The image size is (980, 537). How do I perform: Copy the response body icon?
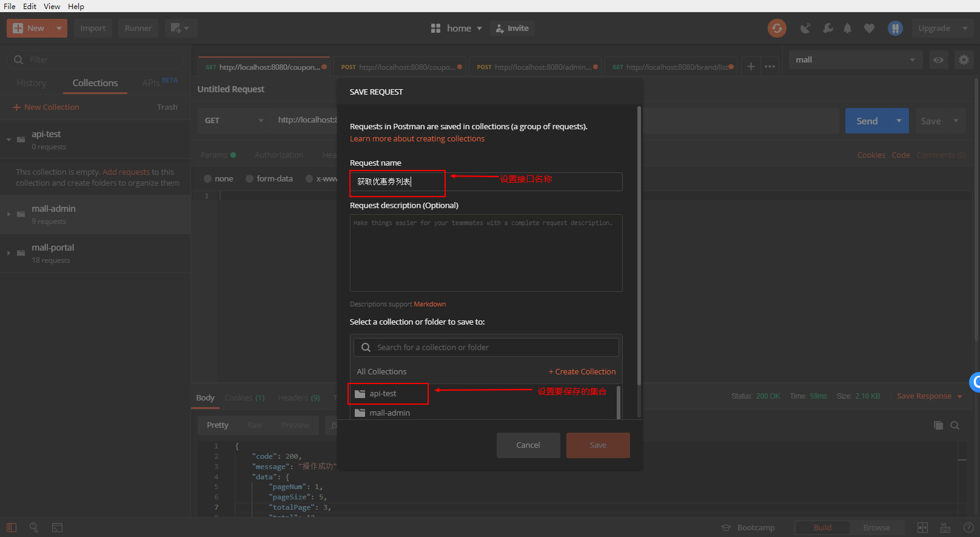pos(938,425)
